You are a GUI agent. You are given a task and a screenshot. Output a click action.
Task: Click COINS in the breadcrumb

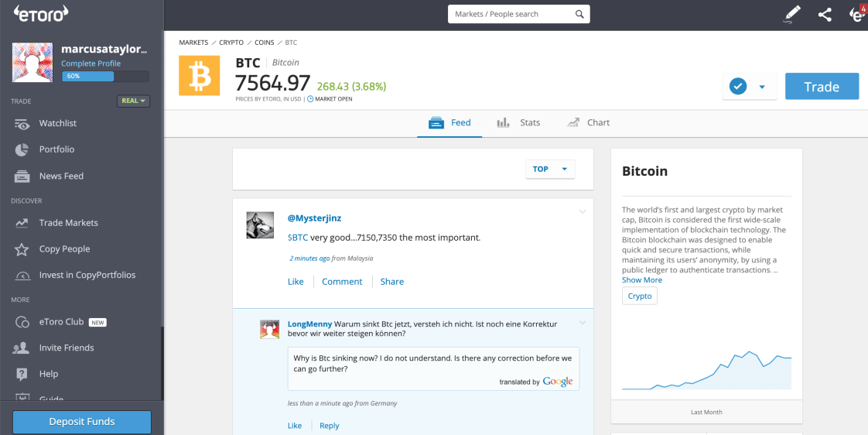pyautogui.click(x=264, y=42)
